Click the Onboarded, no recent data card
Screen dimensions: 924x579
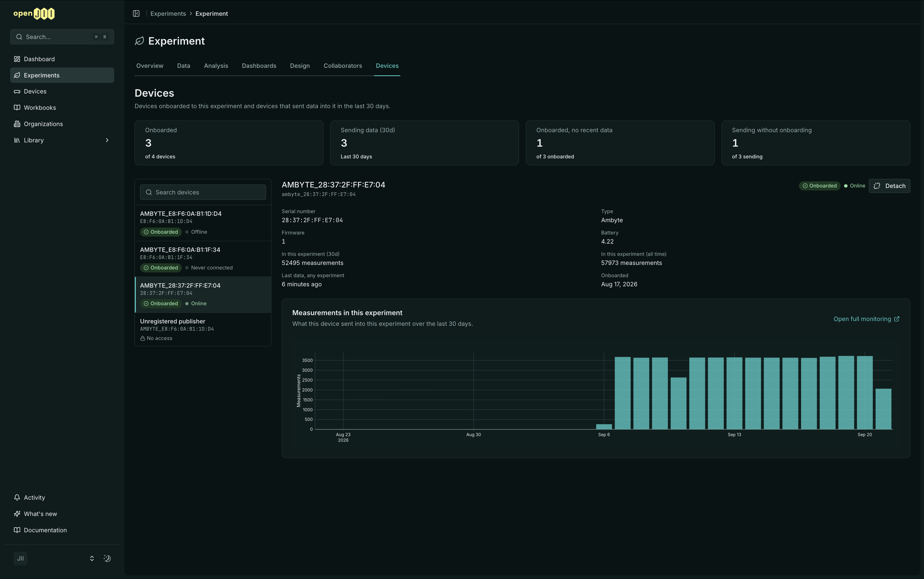point(620,143)
